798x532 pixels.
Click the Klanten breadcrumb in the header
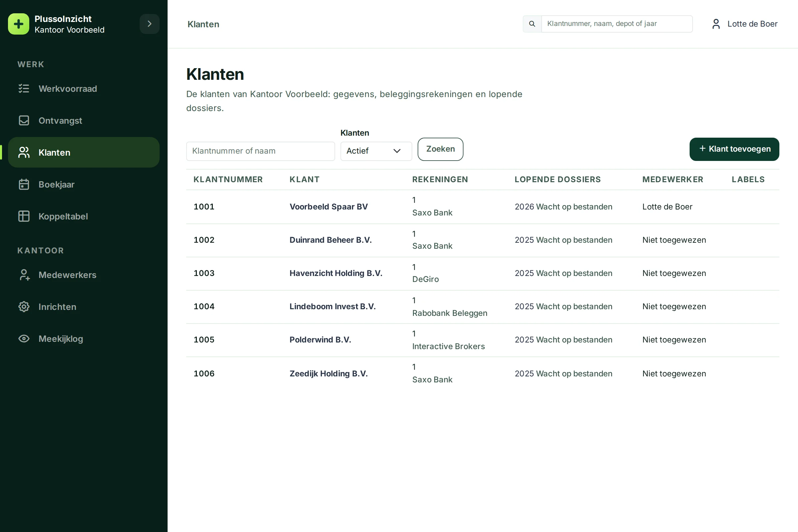pyautogui.click(x=203, y=24)
